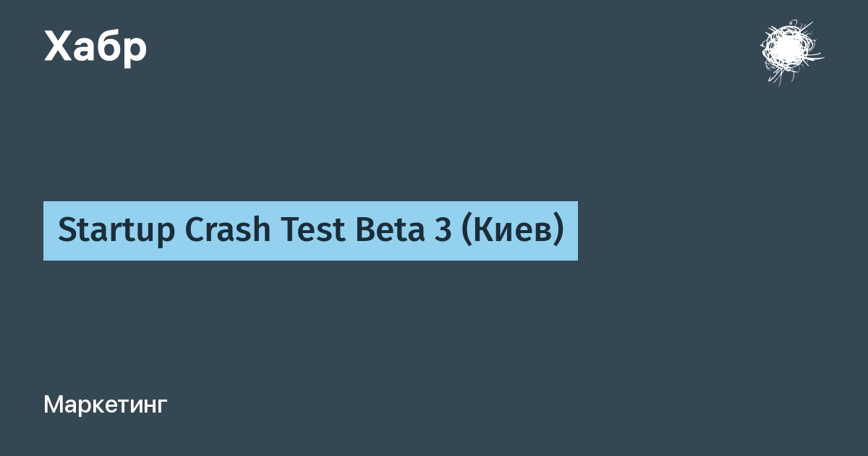Click the word Startup in the title

(116, 232)
